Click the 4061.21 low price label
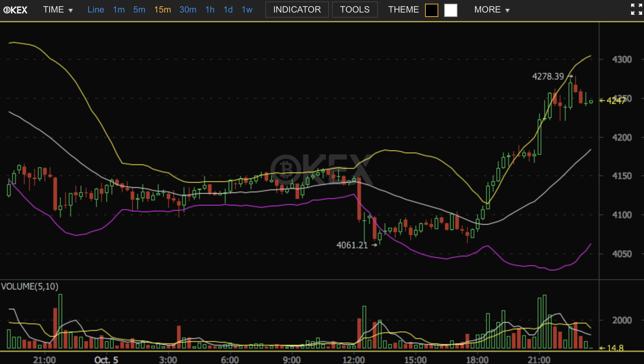 (352, 245)
